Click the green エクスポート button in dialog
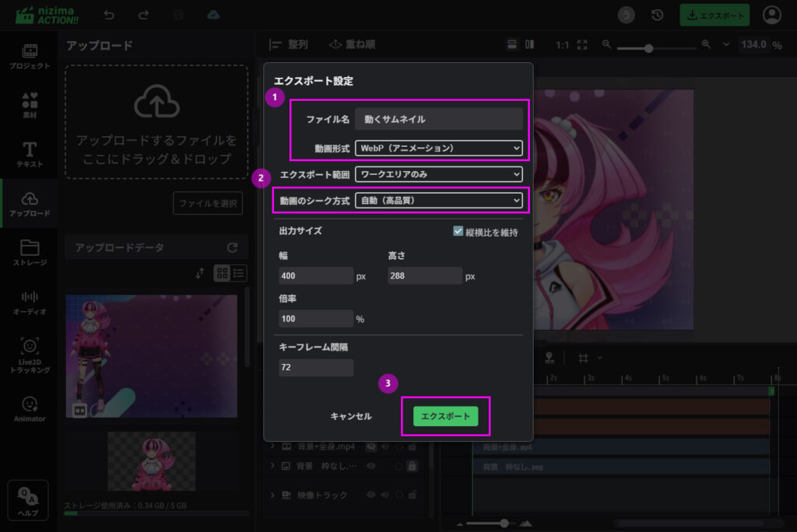 tap(445, 416)
